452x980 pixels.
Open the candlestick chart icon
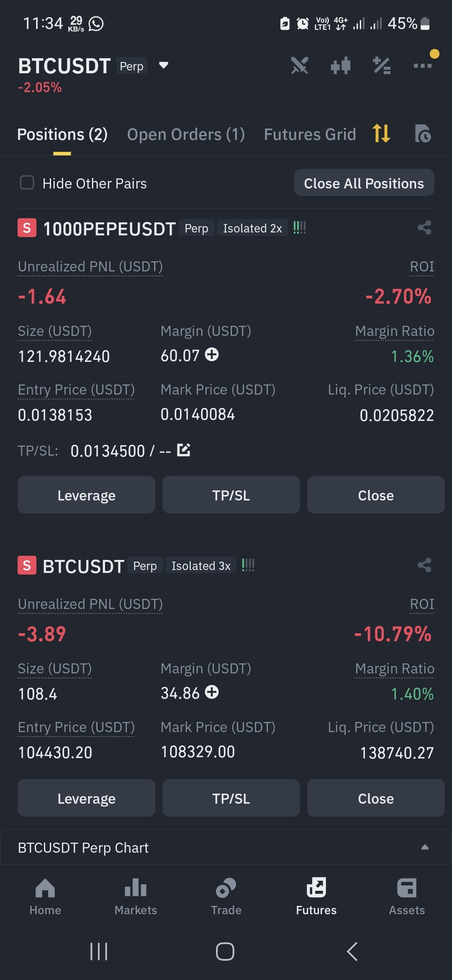click(x=340, y=66)
